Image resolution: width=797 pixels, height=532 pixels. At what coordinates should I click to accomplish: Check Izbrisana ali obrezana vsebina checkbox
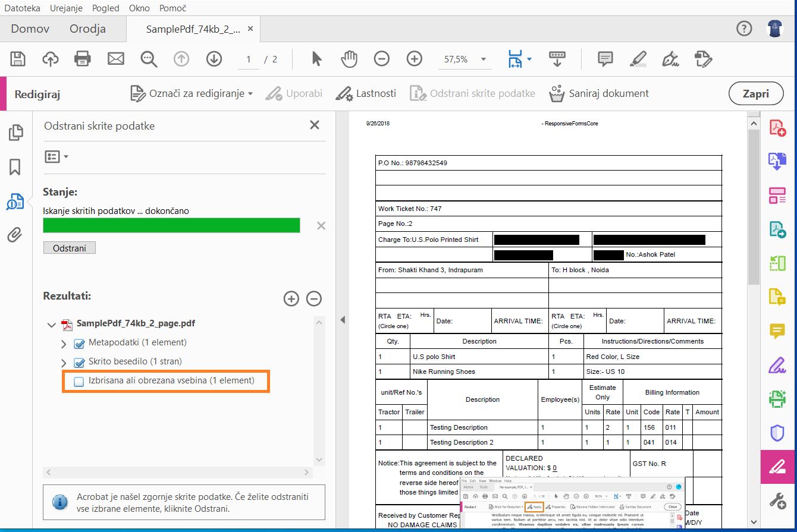tap(79, 382)
